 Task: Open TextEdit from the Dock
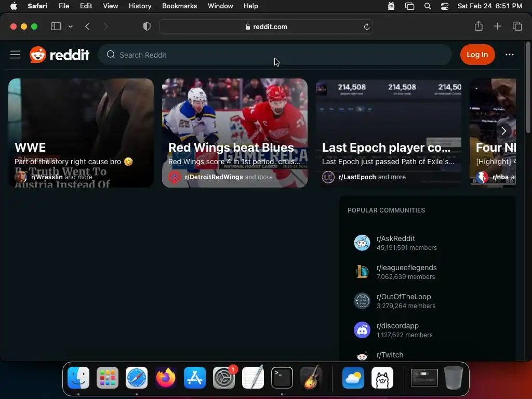pyautogui.click(x=253, y=378)
